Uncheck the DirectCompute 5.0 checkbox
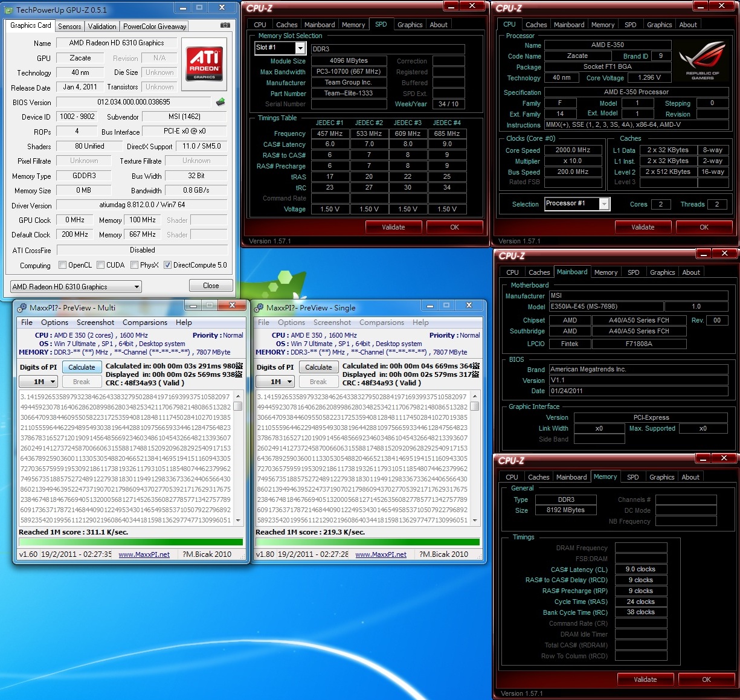The width and height of the screenshot is (740, 700). [x=167, y=265]
